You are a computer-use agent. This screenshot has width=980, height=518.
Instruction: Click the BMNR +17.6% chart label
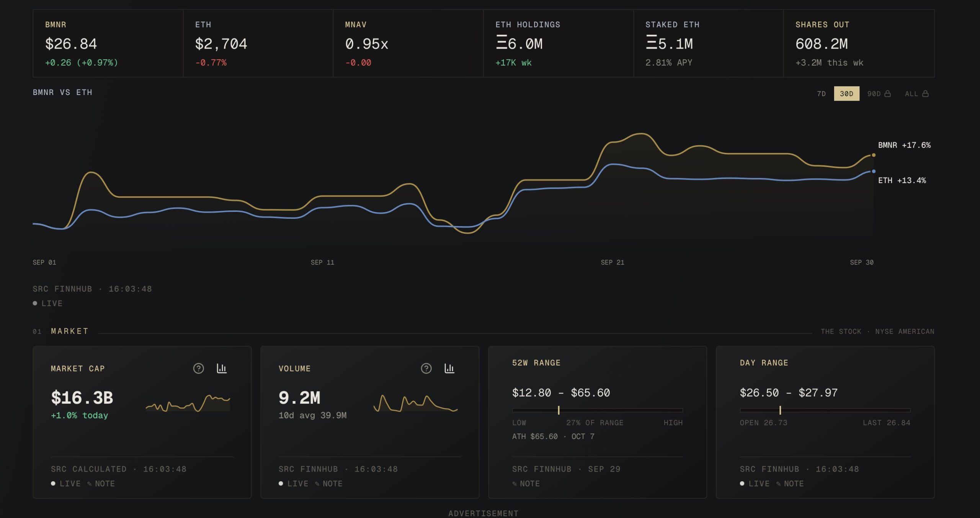pos(904,145)
